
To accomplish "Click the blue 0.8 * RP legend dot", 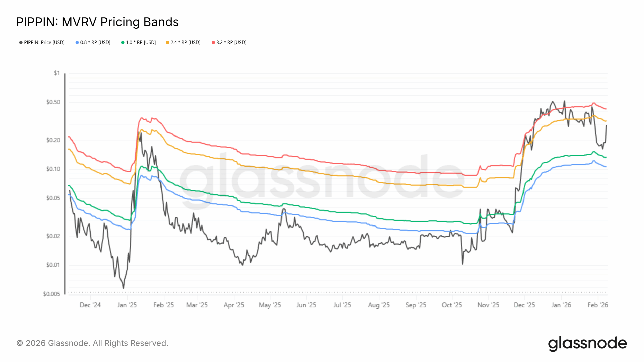I will point(77,43).
